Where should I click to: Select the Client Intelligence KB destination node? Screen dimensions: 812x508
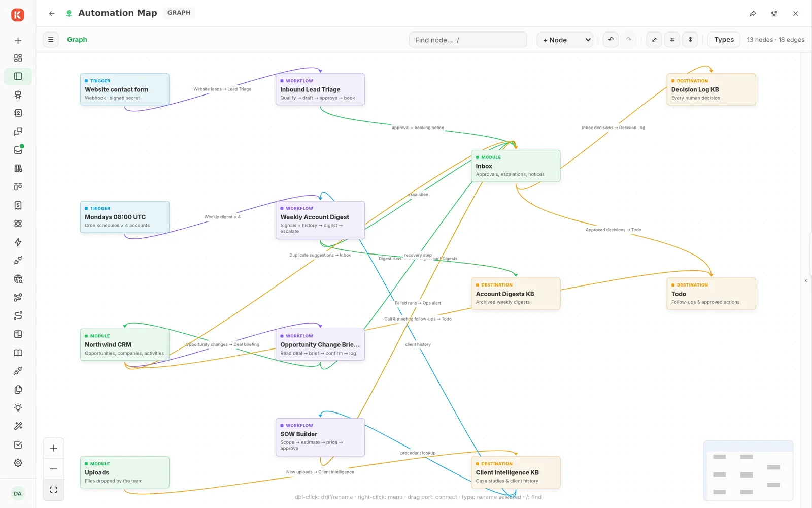click(516, 472)
